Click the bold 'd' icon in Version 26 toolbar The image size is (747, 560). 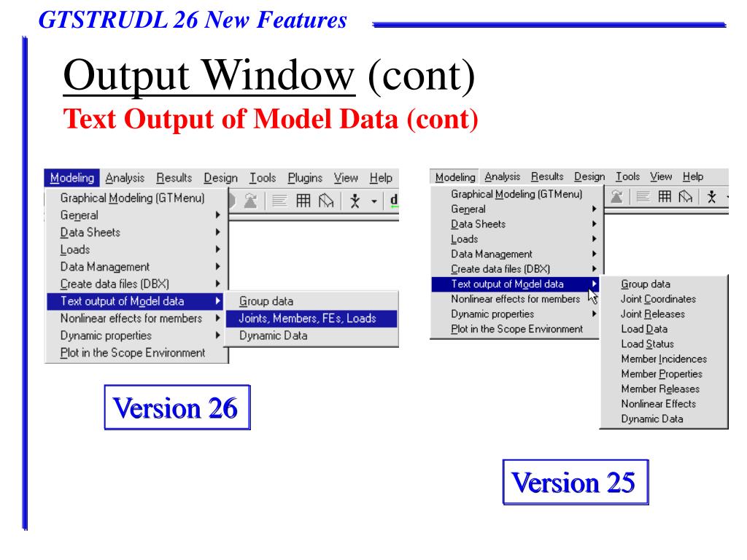[393, 200]
